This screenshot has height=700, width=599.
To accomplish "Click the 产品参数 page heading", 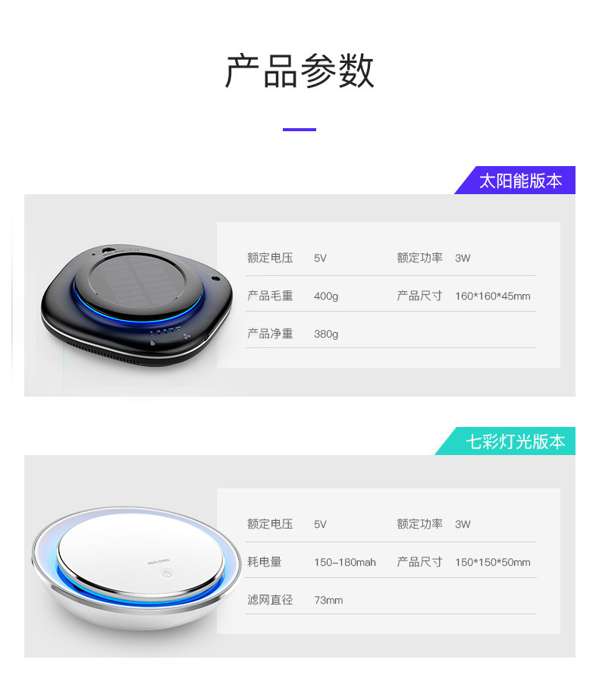I will click(x=299, y=71).
